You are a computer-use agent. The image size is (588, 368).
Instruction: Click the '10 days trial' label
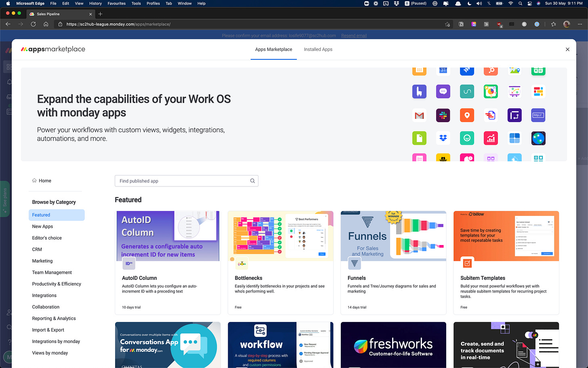(131, 307)
